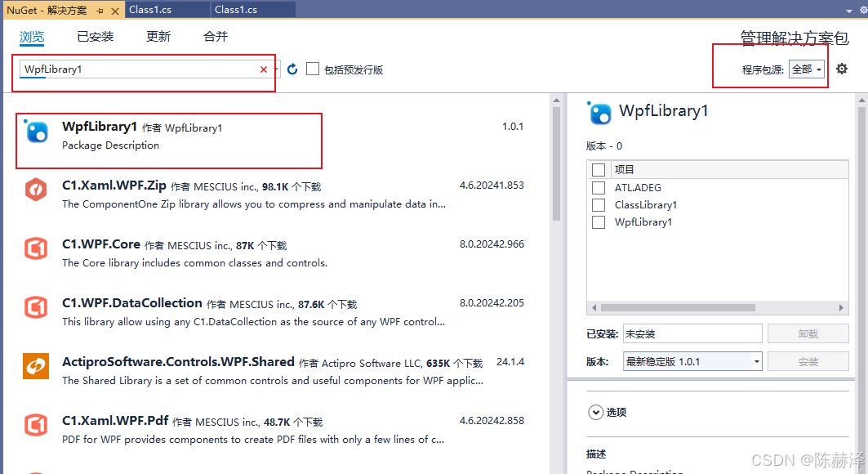868x474 pixels.
Task: Click the Uninstall button
Action: (808, 334)
